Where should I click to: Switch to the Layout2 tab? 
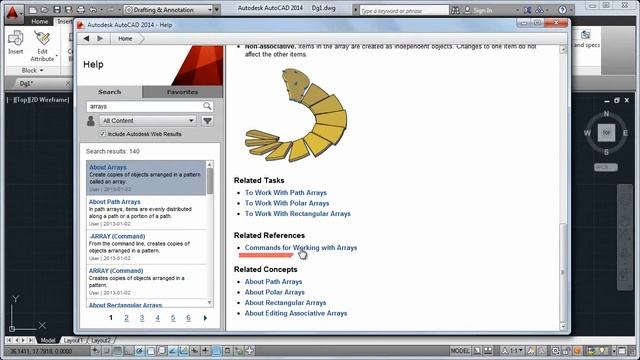click(x=100, y=340)
